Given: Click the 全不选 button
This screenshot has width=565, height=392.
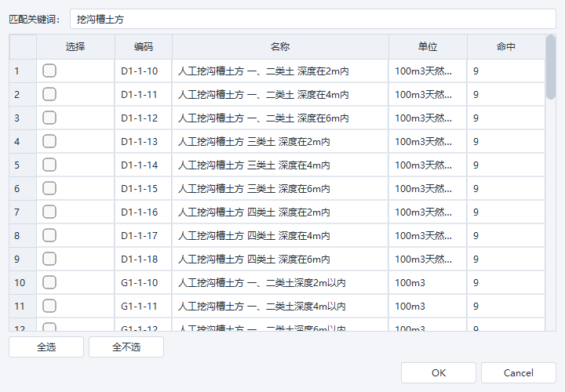Looking at the screenshot, I should 126,347.
